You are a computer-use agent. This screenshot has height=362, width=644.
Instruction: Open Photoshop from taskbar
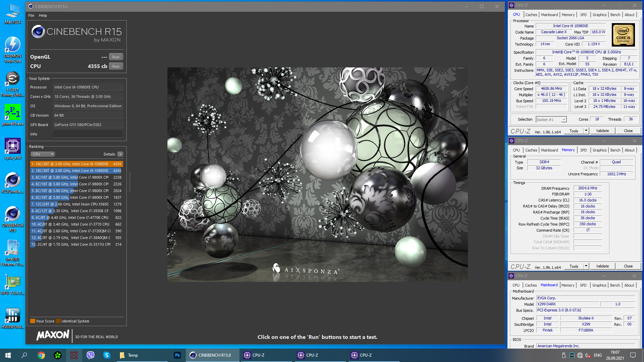[x=177, y=355]
